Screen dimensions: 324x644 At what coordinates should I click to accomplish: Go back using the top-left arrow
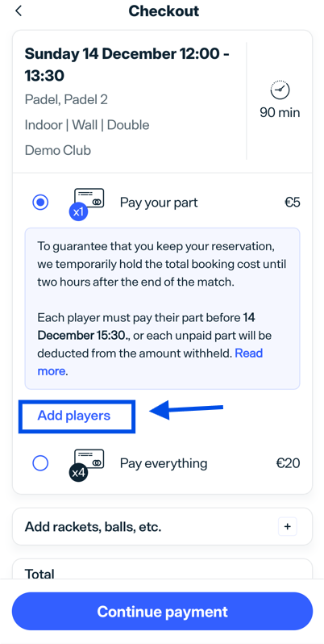click(x=18, y=11)
